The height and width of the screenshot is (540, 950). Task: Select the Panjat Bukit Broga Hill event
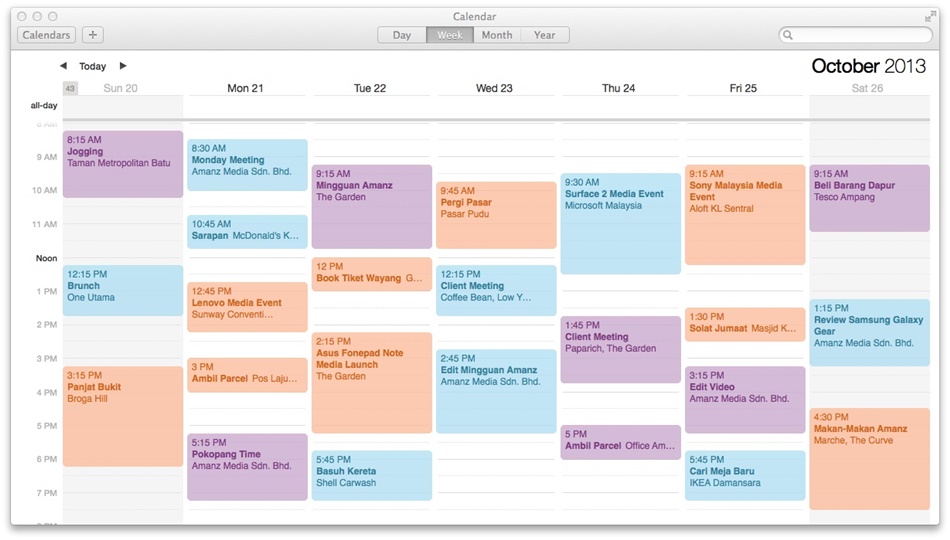(x=123, y=416)
